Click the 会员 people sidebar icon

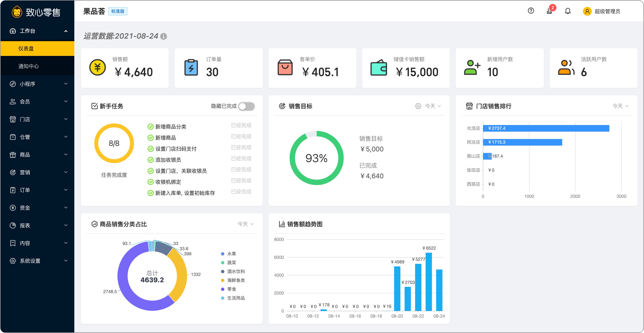(13, 101)
